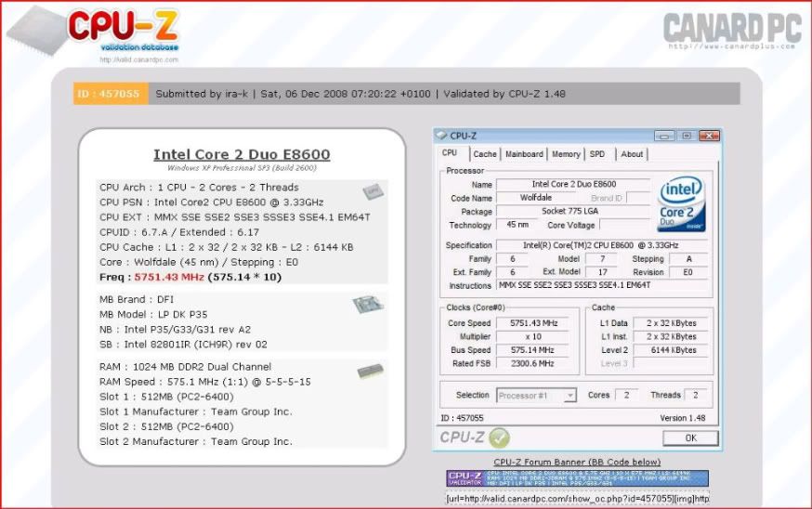
Task: Click the red Freq 5751.43 MHz text
Action: click(169, 277)
